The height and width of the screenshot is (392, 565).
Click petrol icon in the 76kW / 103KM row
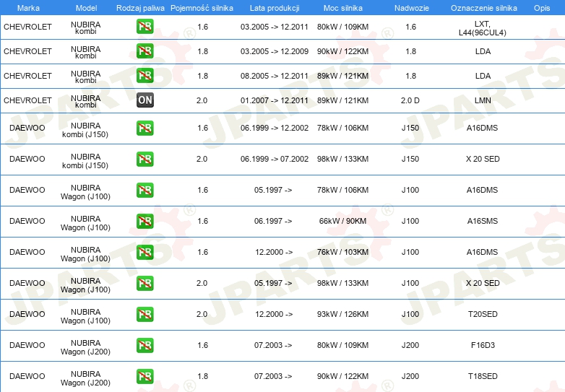(x=145, y=252)
